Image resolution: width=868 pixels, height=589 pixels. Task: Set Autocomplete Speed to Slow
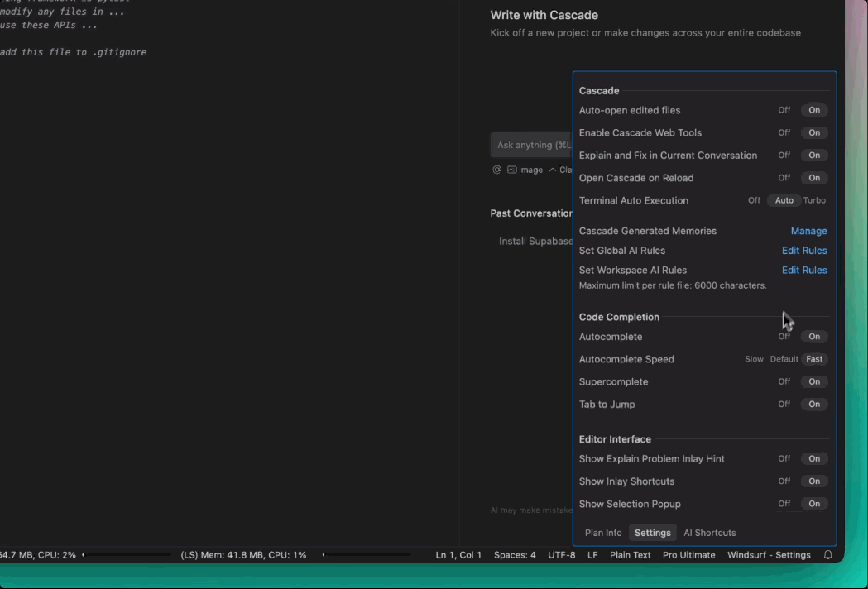754,359
